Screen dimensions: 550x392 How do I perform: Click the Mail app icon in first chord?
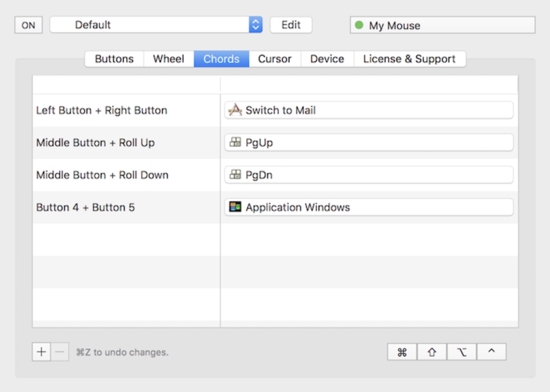(x=235, y=110)
